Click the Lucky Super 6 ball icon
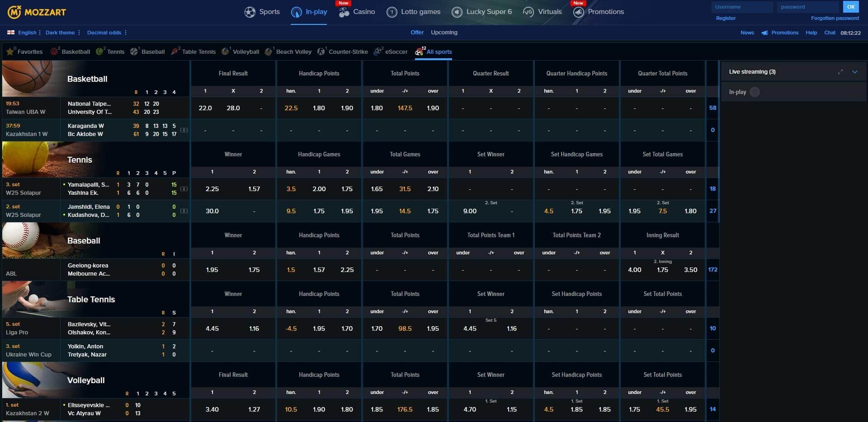This screenshot has height=422, width=868. pos(457,11)
